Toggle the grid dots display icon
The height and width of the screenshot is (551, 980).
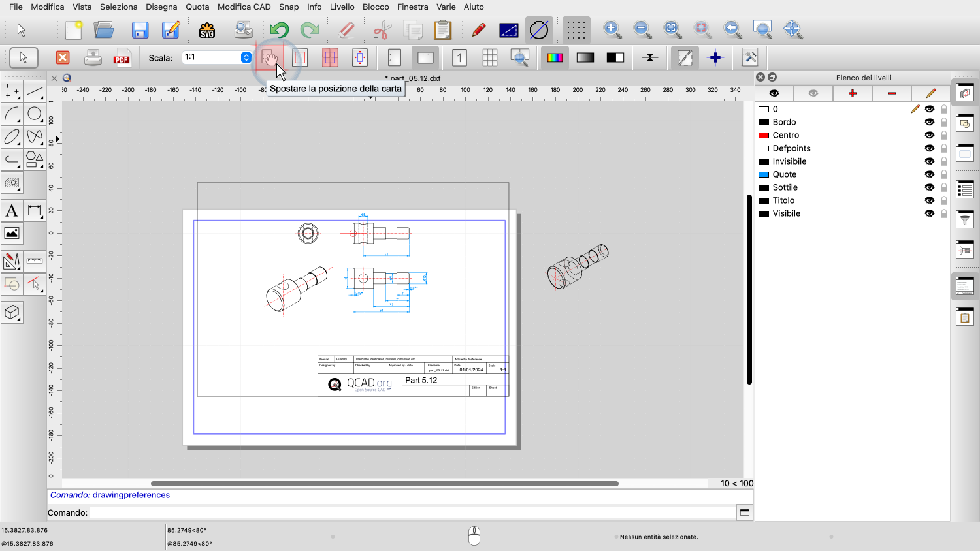pos(576,30)
